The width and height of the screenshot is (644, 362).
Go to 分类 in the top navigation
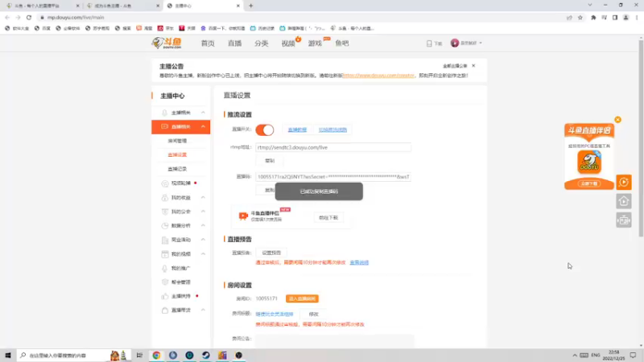click(x=261, y=43)
